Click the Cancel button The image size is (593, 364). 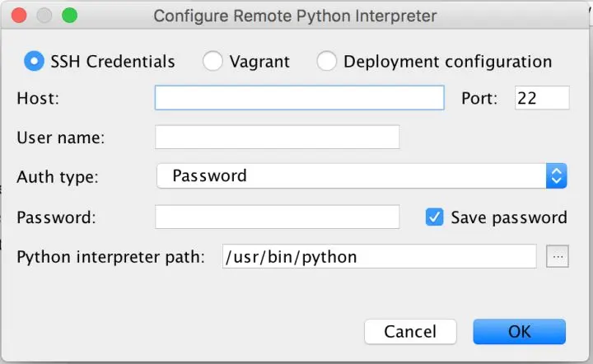[x=410, y=332]
